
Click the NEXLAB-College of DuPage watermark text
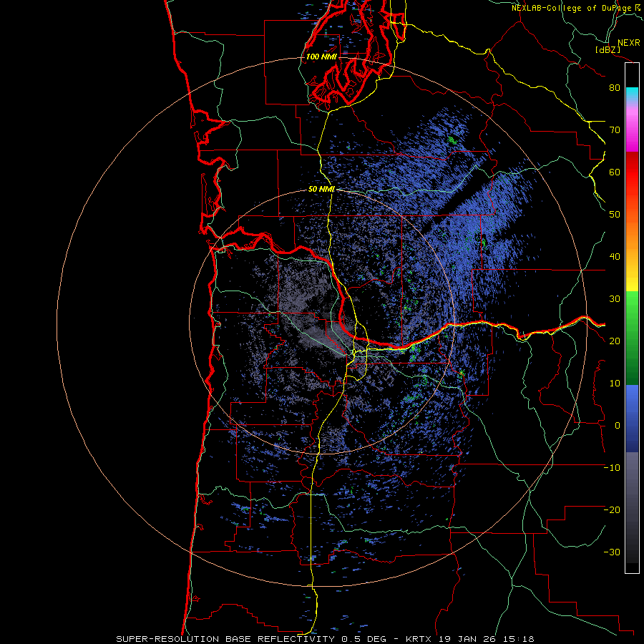tap(571, 8)
